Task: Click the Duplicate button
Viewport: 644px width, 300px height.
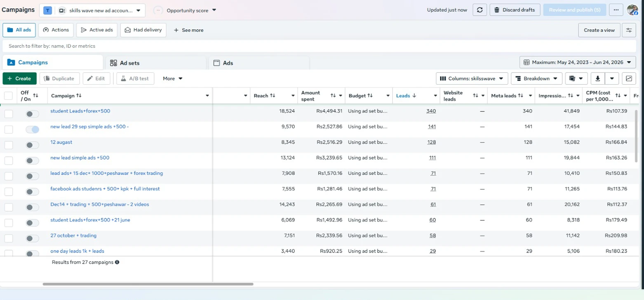Action: 59,78
